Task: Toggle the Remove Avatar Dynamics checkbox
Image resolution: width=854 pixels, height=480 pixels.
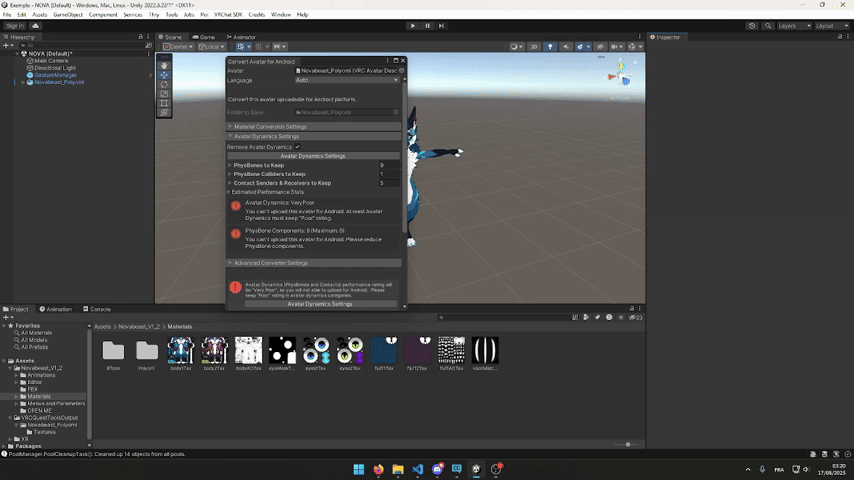Action: click(x=298, y=147)
